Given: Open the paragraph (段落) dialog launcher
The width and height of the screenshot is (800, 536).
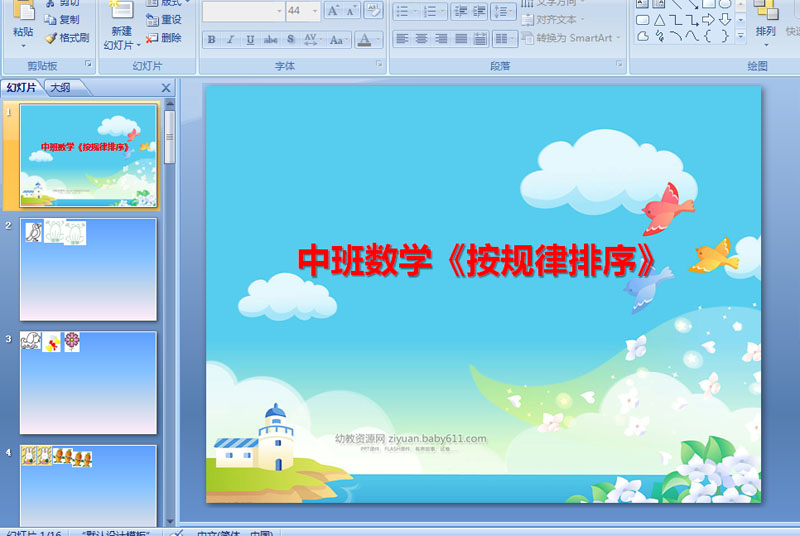Looking at the screenshot, I should (619, 64).
